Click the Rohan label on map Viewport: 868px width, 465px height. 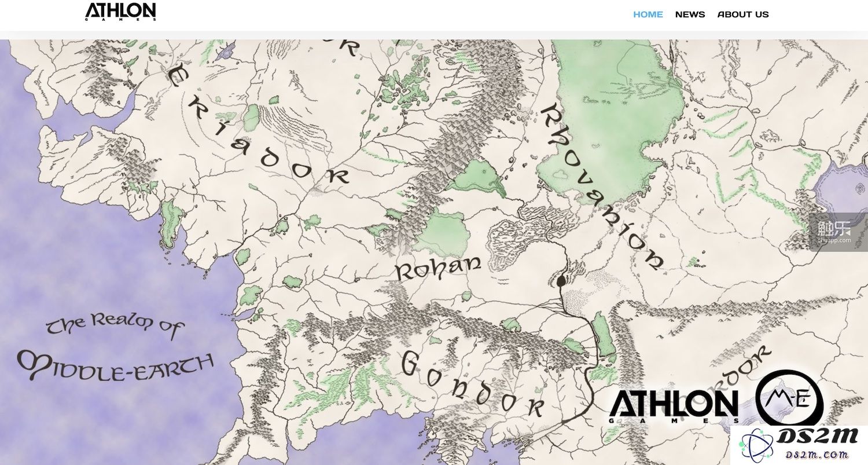(x=438, y=268)
